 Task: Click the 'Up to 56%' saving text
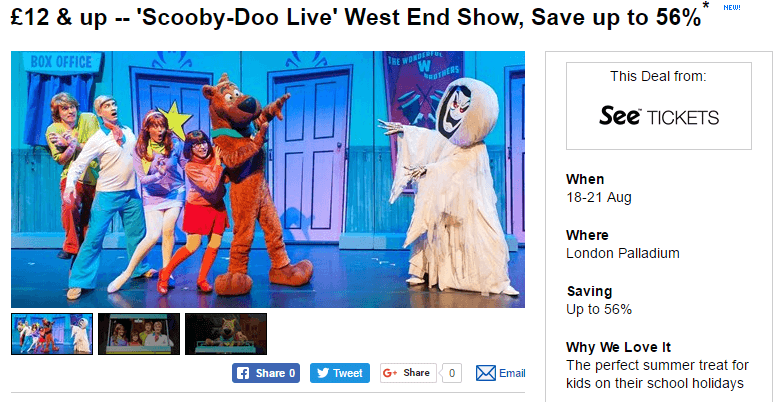599,309
